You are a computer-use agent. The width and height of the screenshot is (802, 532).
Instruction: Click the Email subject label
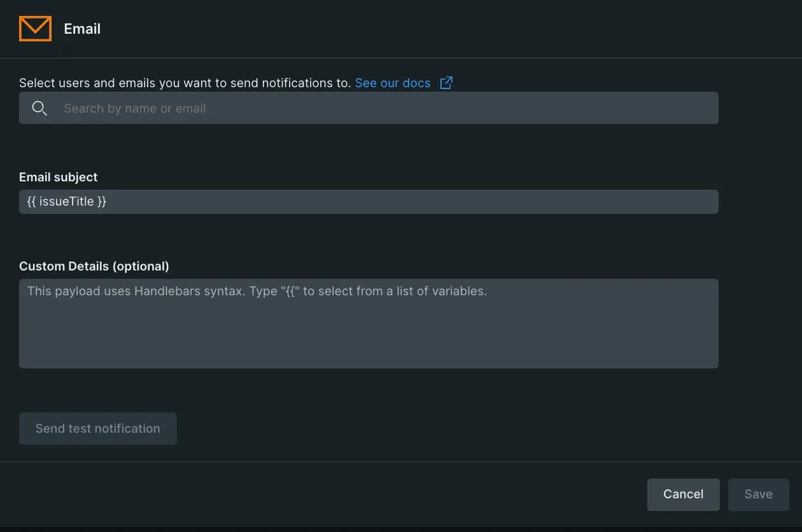tap(59, 177)
